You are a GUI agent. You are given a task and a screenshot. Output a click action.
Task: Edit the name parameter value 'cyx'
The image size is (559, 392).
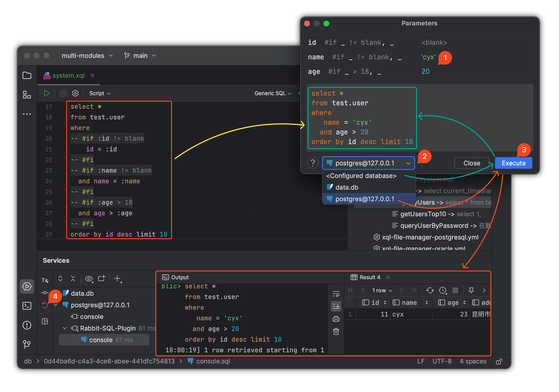pos(428,57)
